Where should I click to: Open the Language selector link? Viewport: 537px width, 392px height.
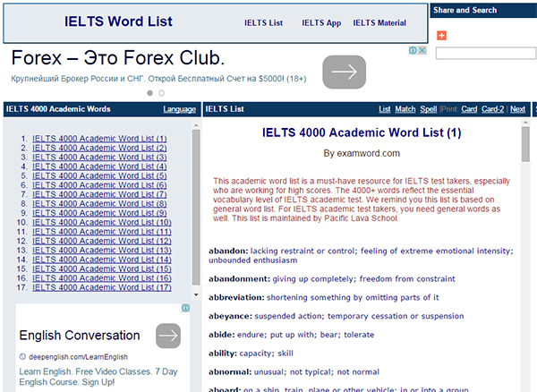[x=179, y=109]
